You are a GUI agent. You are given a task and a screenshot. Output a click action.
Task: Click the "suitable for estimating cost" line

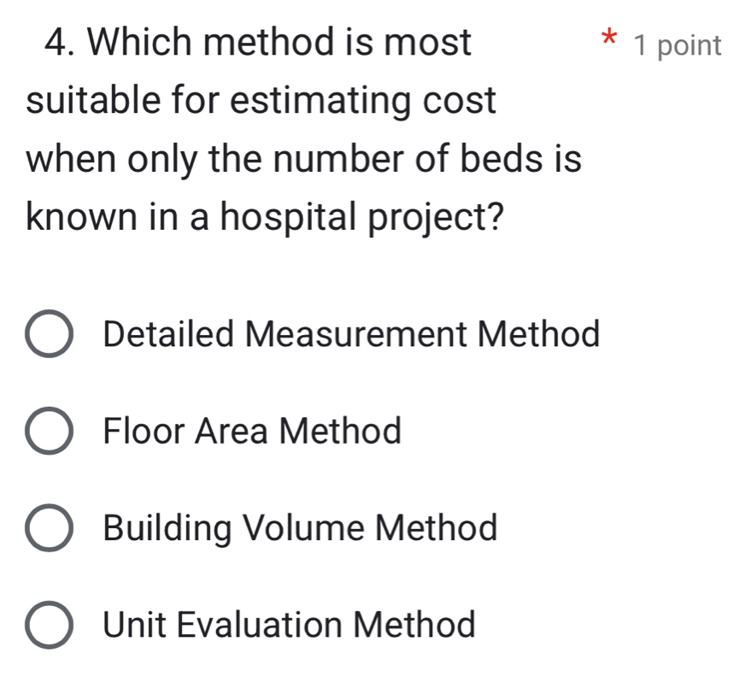point(261,100)
